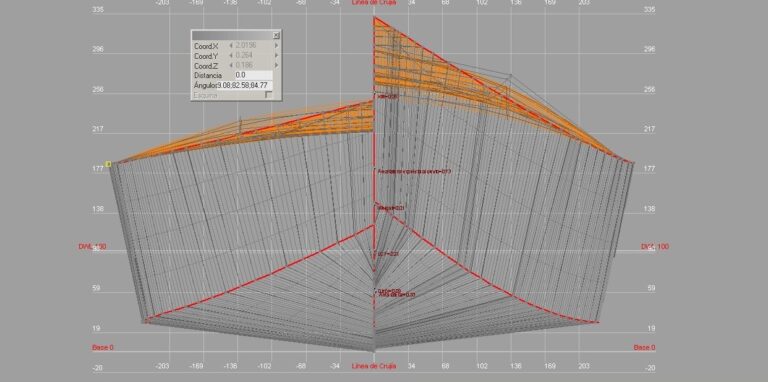Step Coord.Z down with its left arrow

pos(231,65)
